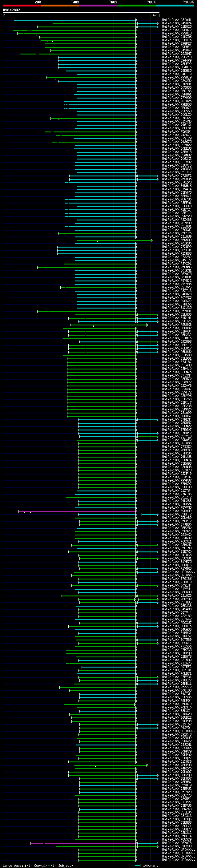Viewport: 197px width, 868px height.
Task: Click the red 20% identity legend segment
Action: tap(22, 6)
